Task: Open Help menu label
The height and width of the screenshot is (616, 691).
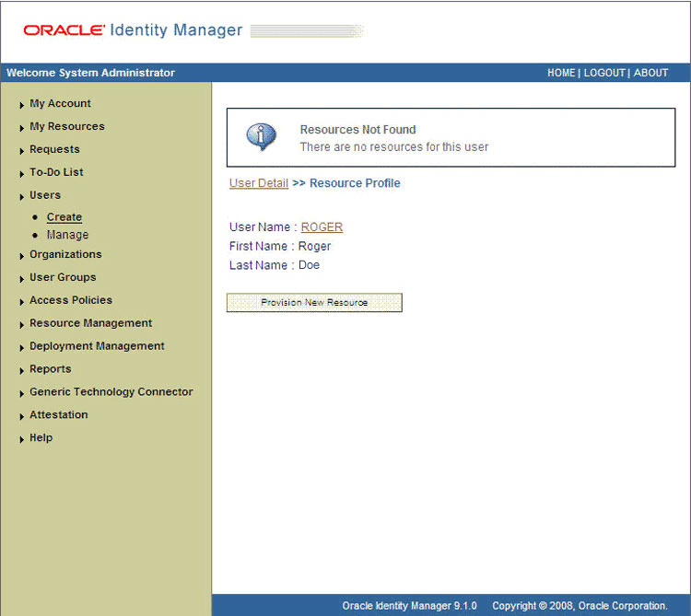Action: tap(41, 437)
